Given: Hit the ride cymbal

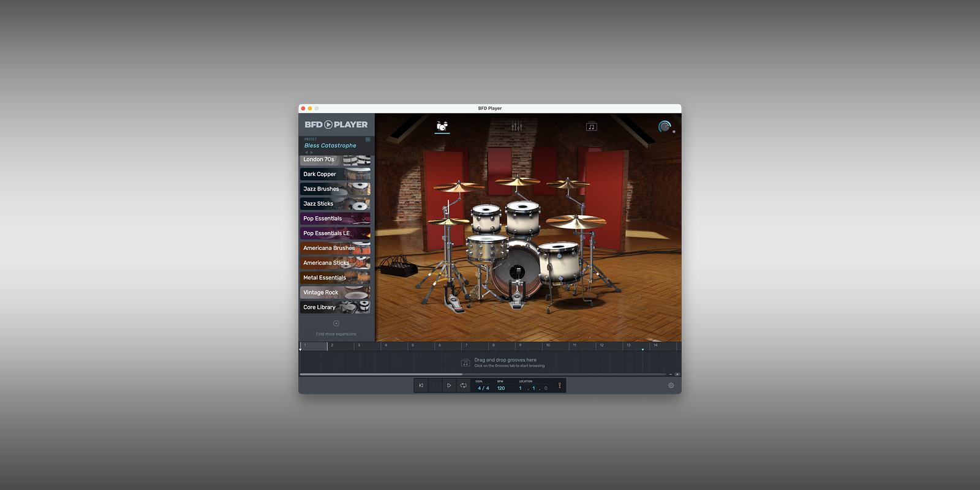Looking at the screenshot, I should coord(576,221).
